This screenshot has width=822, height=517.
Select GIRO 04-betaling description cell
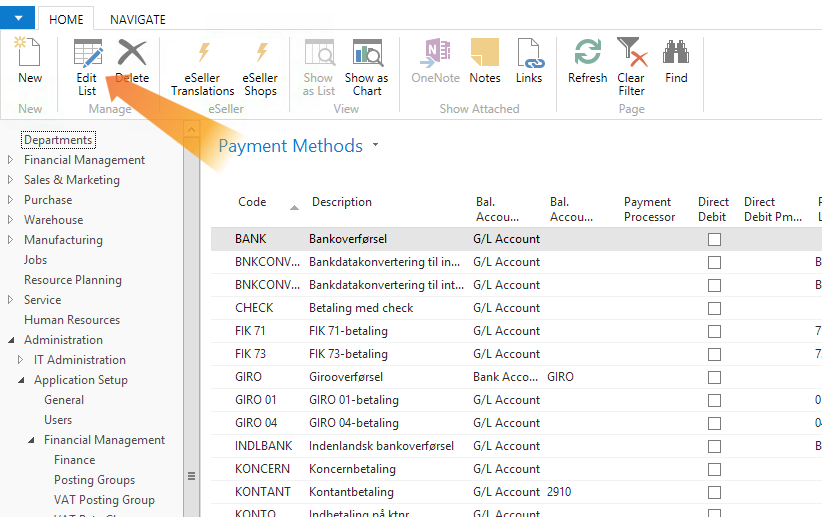coord(354,423)
